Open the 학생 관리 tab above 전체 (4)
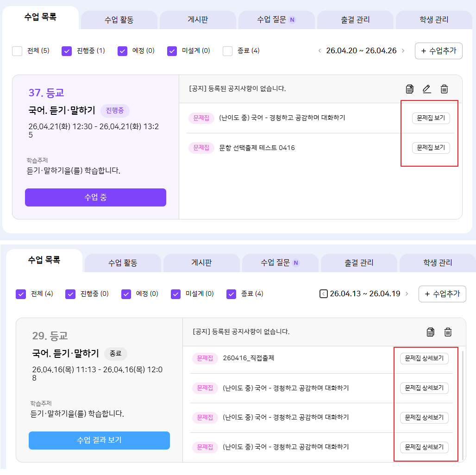 pyautogui.click(x=438, y=262)
